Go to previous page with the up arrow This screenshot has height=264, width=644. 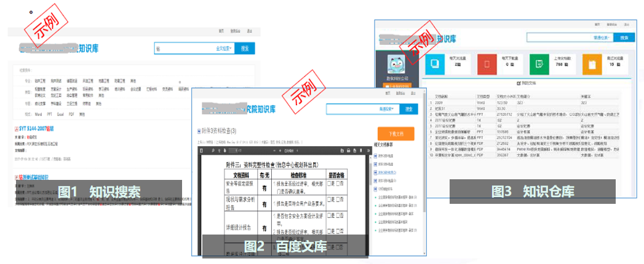[219, 150]
